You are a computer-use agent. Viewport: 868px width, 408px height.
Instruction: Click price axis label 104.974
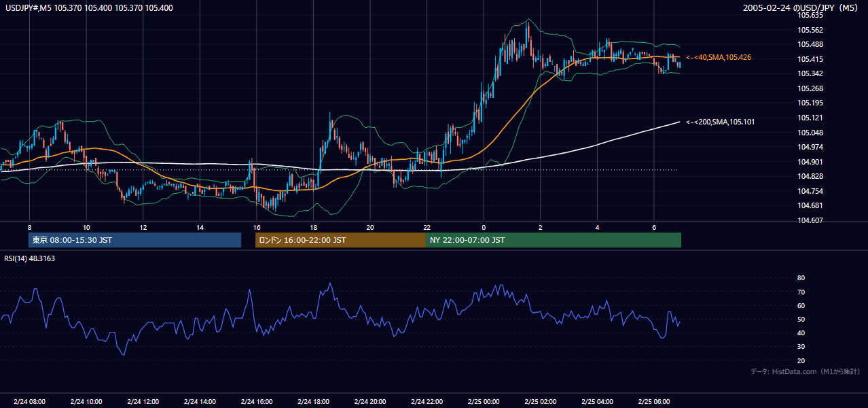point(811,147)
